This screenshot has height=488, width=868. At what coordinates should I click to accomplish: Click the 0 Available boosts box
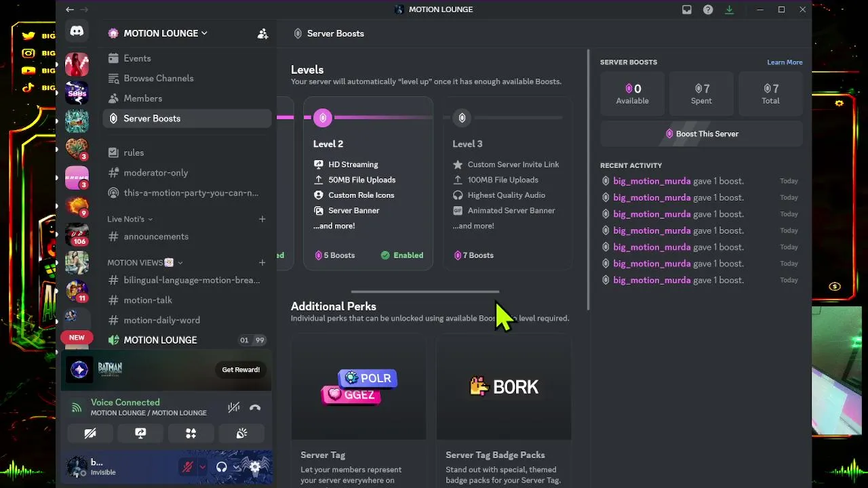[632, 94]
